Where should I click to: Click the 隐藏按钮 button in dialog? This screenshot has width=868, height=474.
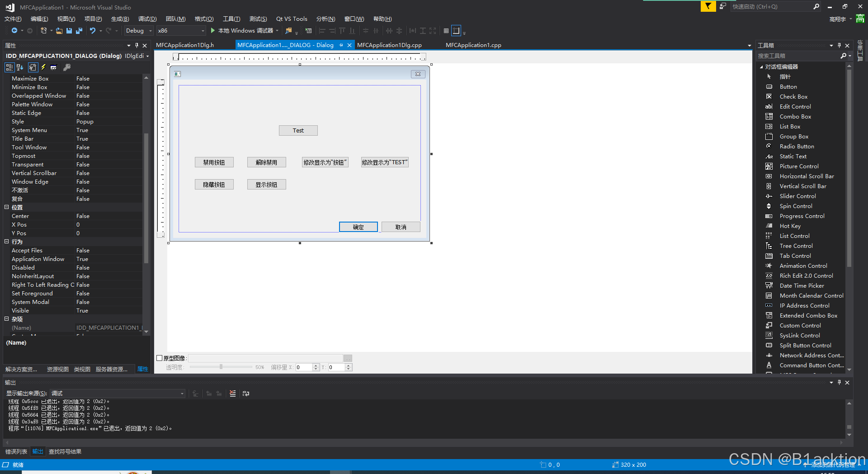(x=214, y=185)
